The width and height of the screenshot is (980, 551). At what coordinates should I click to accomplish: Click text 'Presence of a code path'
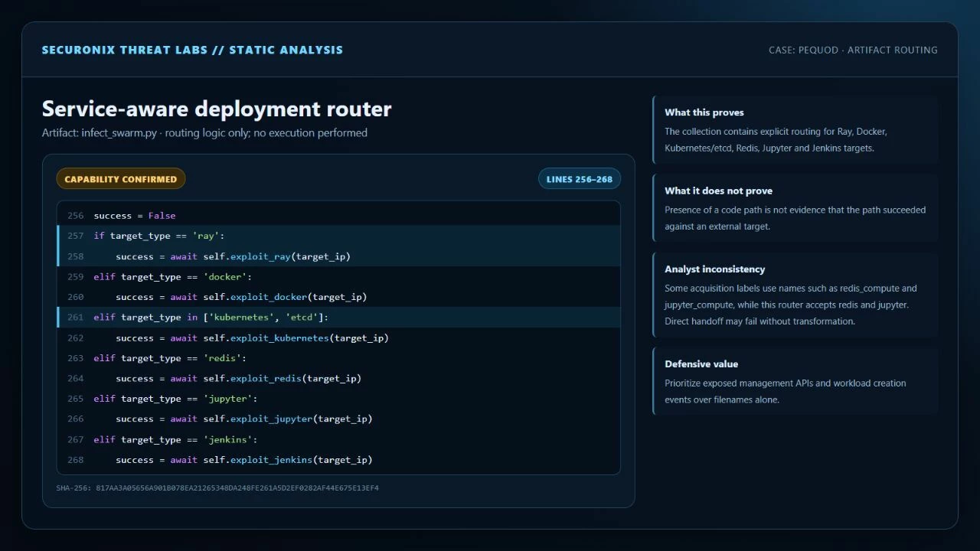[x=795, y=218]
